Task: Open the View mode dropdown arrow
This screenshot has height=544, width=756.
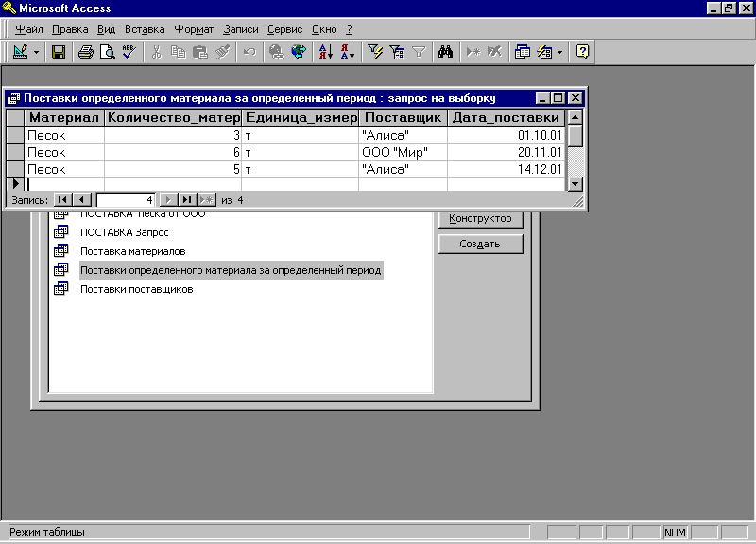Action: (36, 52)
